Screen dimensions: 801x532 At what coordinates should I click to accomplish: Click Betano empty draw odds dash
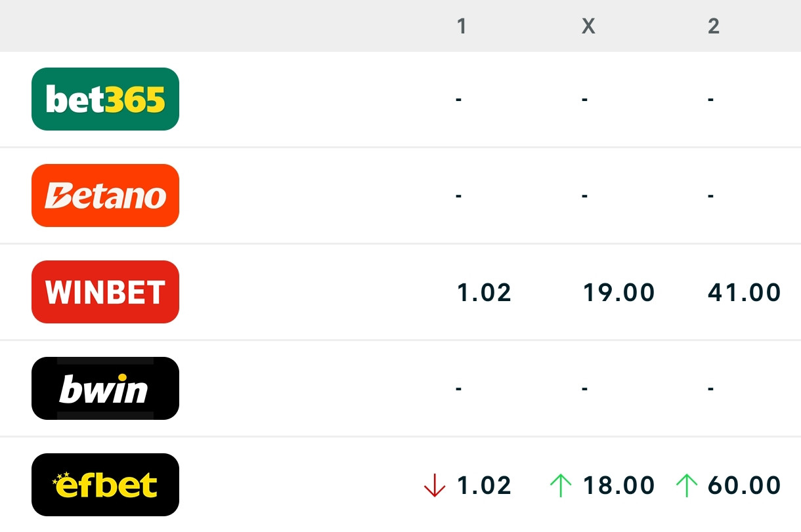pos(584,196)
